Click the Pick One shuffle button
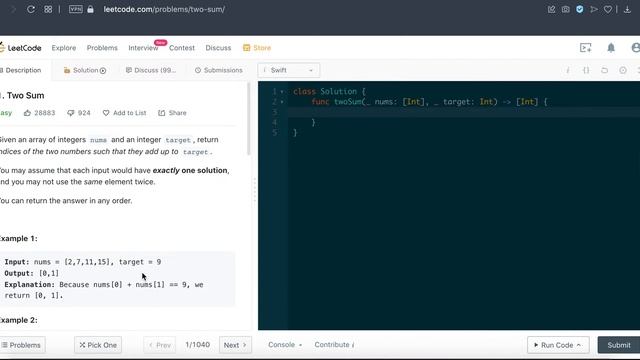The height and width of the screenshot is (360, 640). point(98,345)
